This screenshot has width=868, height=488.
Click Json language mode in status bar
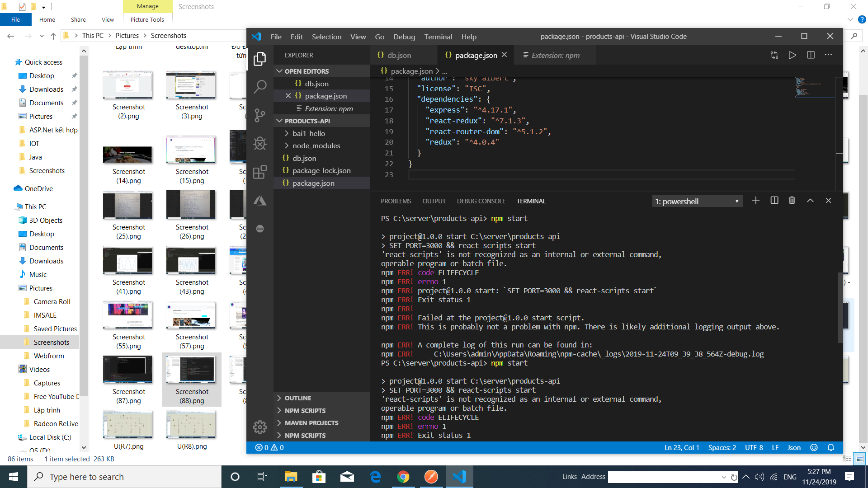[794, 448]
